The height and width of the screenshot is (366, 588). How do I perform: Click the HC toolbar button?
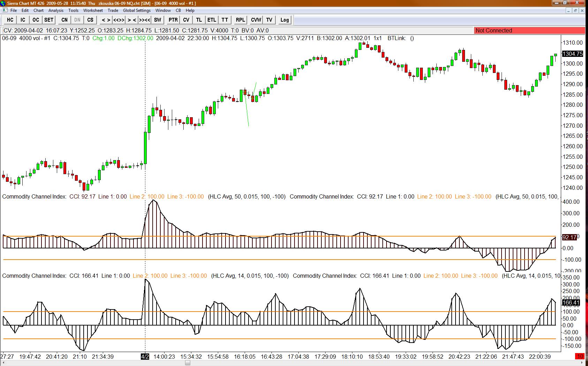point(10,20)
